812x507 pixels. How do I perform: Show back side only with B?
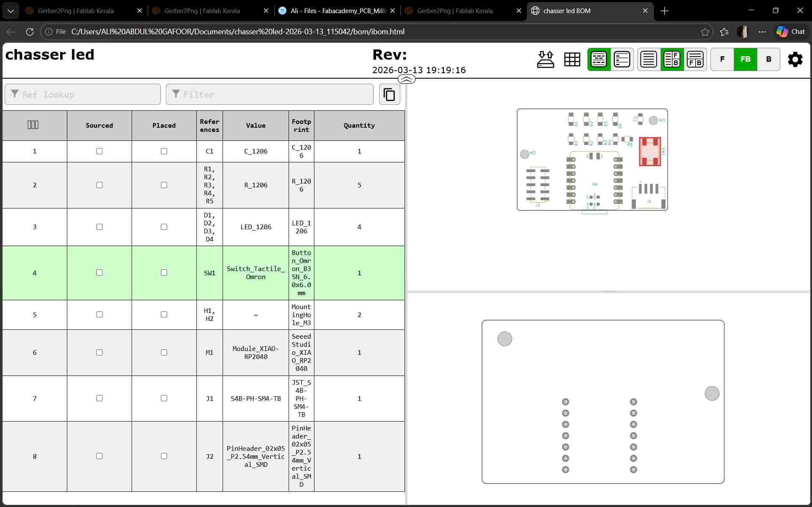tap(769, 59)
